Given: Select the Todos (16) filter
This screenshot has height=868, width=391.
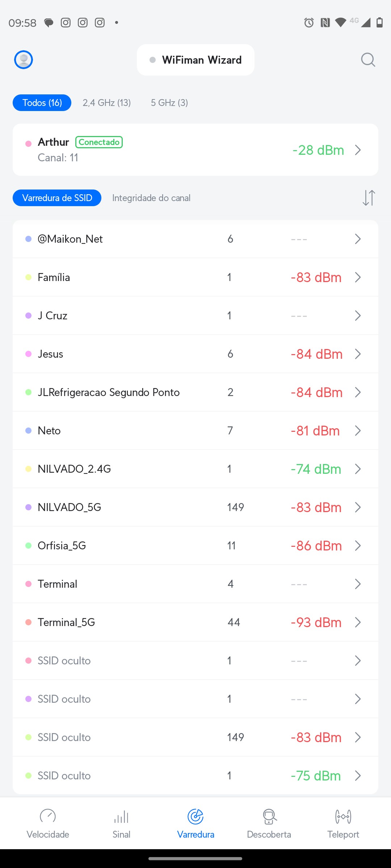Looking at the screenshot, I should [42, 103].
